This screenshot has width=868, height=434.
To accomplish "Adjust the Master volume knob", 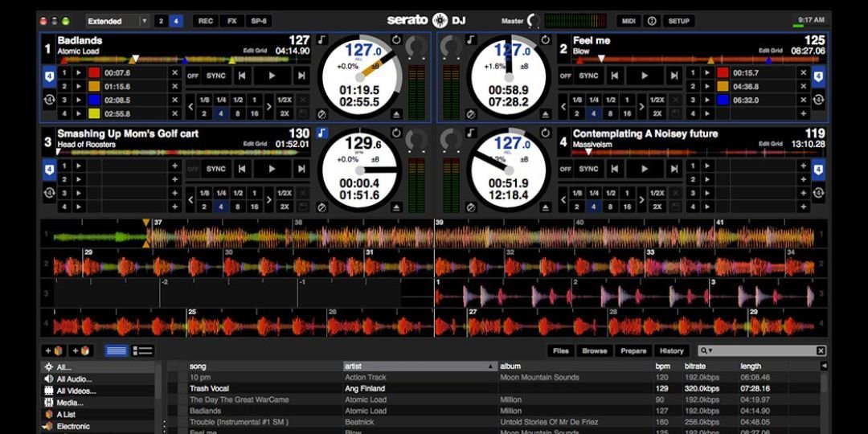I will 534,21.
